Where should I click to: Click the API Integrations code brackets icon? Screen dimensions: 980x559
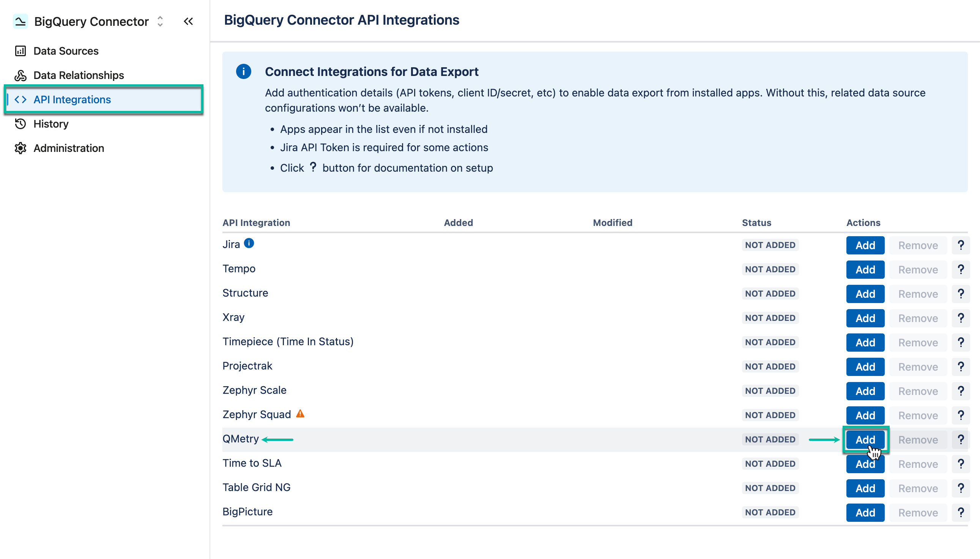21,99
